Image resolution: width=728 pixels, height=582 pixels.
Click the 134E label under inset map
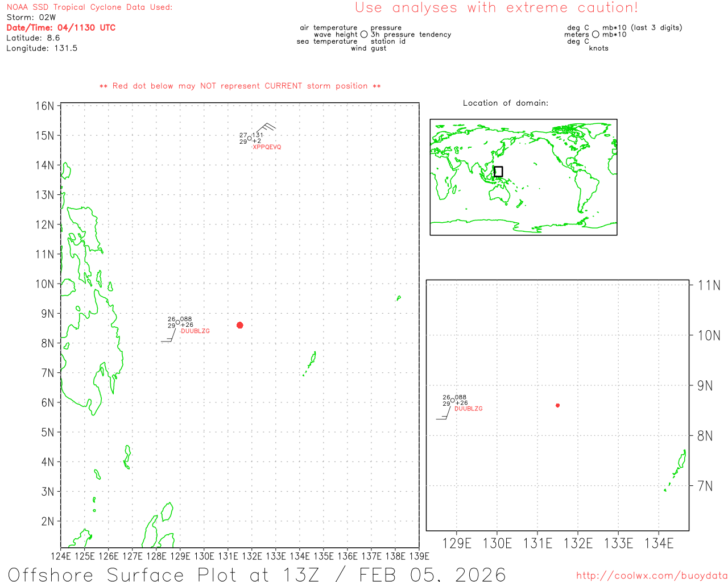[659, 543]
